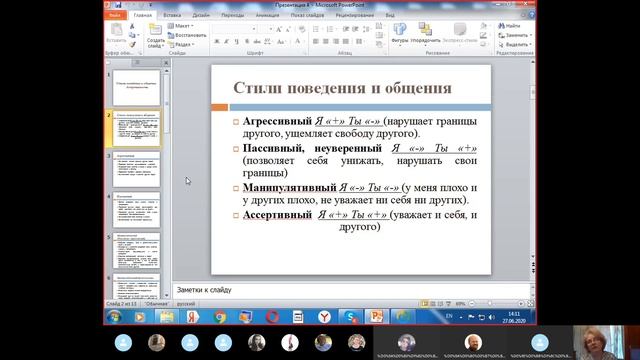Open the Выделить (Select) dropdown
Viewport: 640px width, 360px height.
[515, 44]
